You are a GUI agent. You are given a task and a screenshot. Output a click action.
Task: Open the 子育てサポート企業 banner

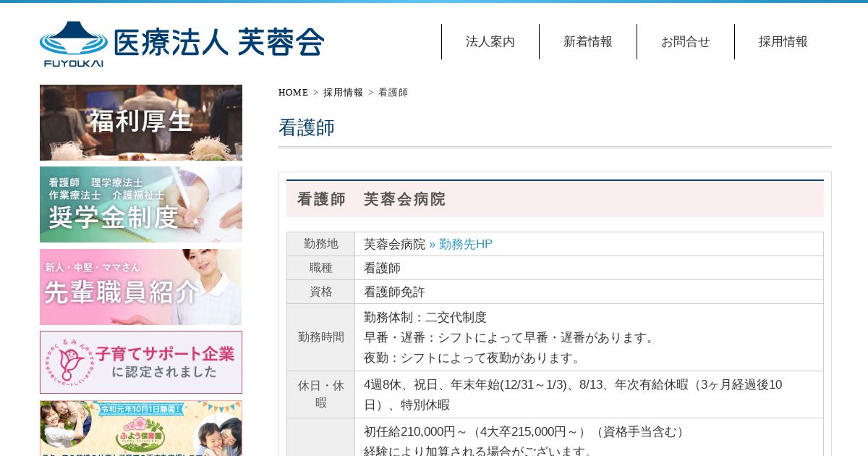pos(141,362)
